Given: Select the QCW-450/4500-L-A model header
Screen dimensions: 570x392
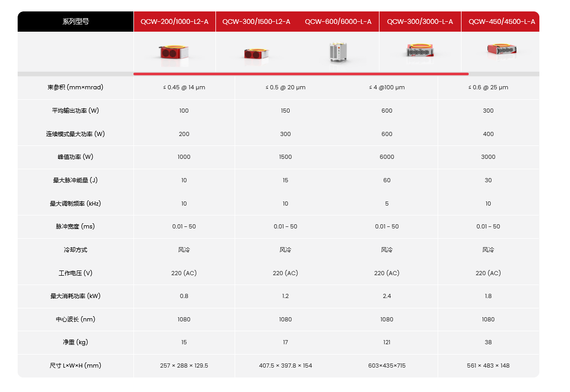Looking at the screenshot, I should click(x=501, y=22).
